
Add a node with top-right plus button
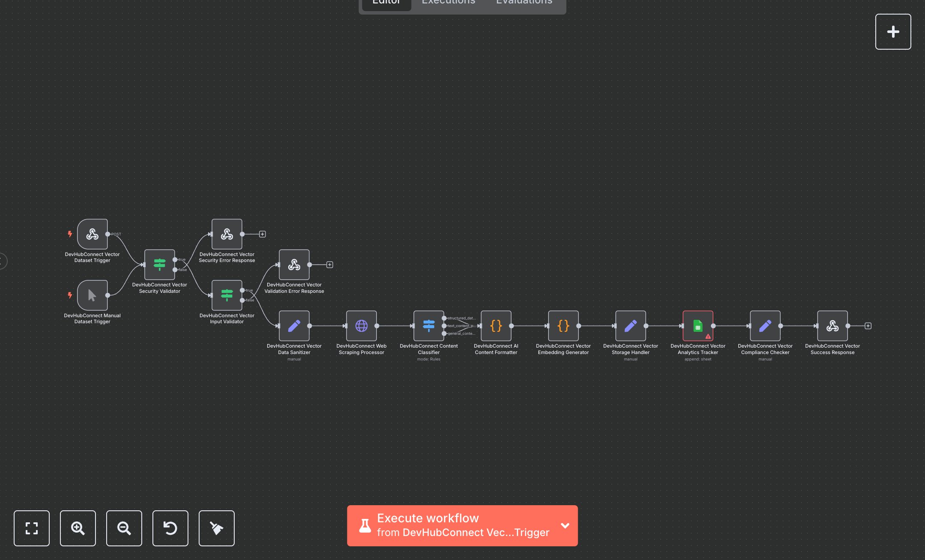coord(893,32)
